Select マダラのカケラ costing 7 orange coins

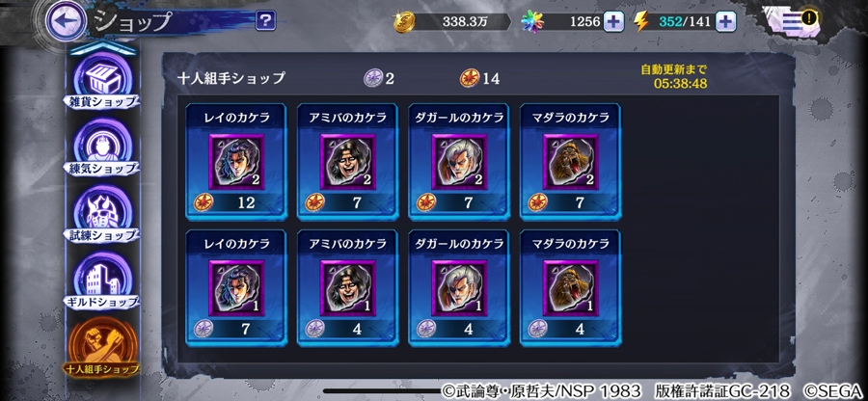tap(571, 162)
